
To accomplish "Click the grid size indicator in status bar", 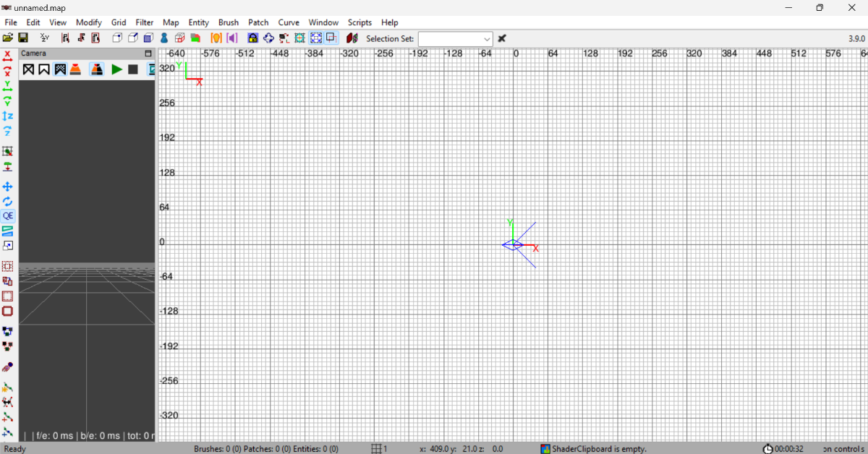I will (x=380, y=449).
